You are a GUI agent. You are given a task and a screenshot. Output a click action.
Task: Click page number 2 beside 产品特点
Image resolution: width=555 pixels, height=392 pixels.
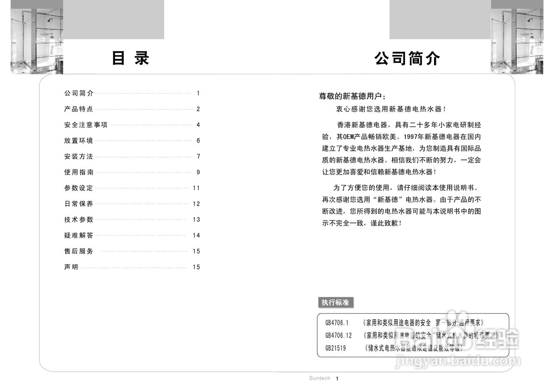click(x=198, y=109)
